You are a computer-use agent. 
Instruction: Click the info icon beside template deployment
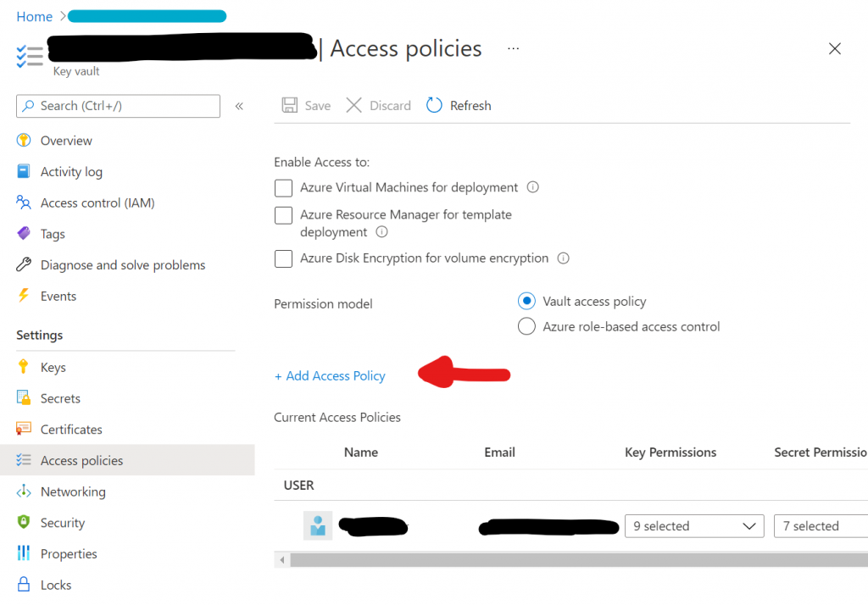pyautogui.click(x=382, y=232)
